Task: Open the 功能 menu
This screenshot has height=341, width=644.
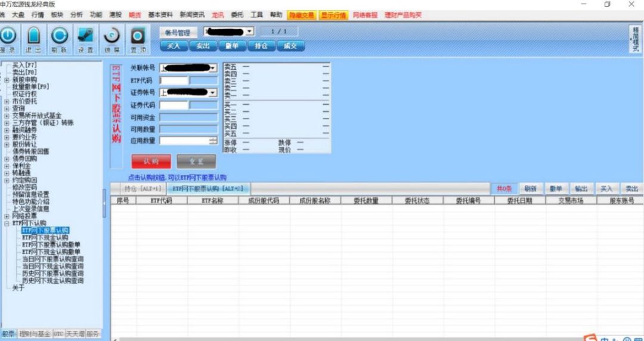Action: tap(95, 15)
